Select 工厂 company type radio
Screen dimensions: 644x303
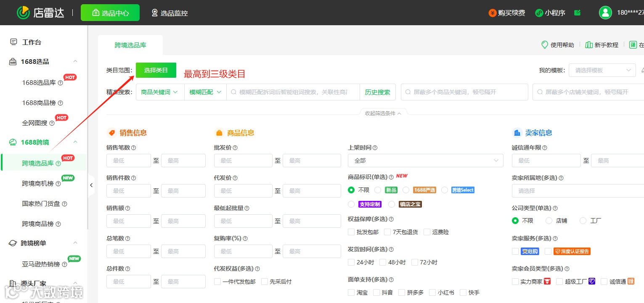[x=583, y=221]
